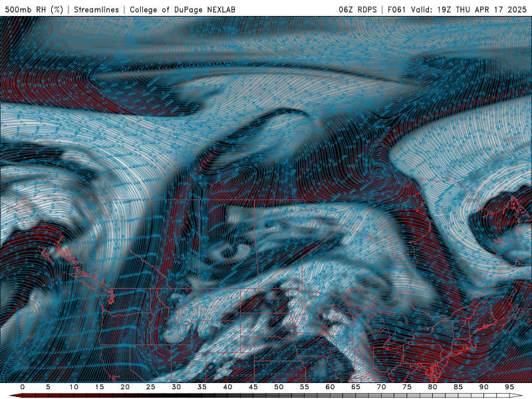Select the "65" color scale label

tap(356, 387)
